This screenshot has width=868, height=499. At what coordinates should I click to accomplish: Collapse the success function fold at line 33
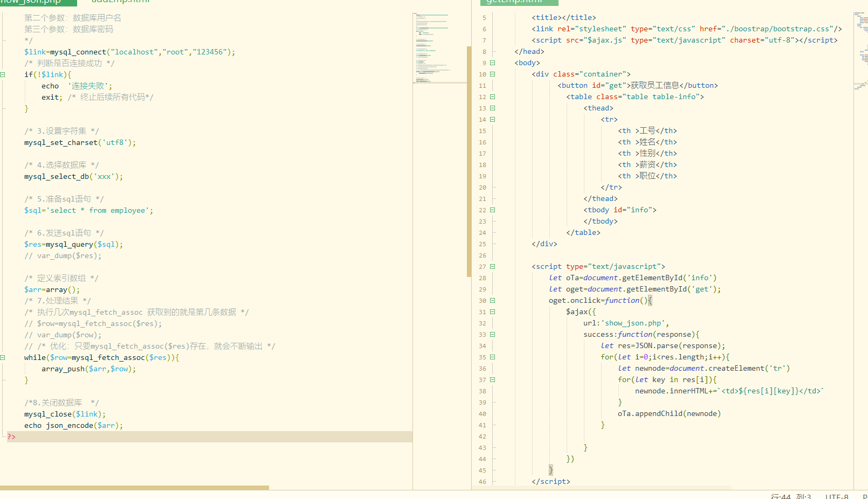(492, 335)
